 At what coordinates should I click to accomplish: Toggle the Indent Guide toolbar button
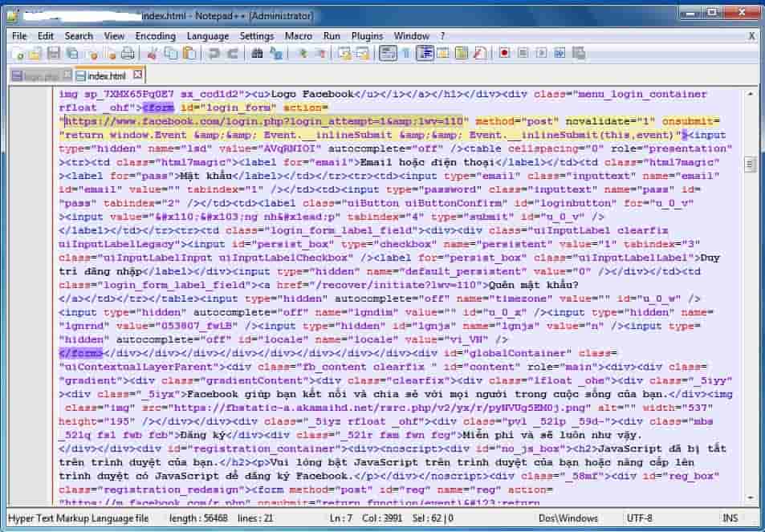(x=425, y=53)
